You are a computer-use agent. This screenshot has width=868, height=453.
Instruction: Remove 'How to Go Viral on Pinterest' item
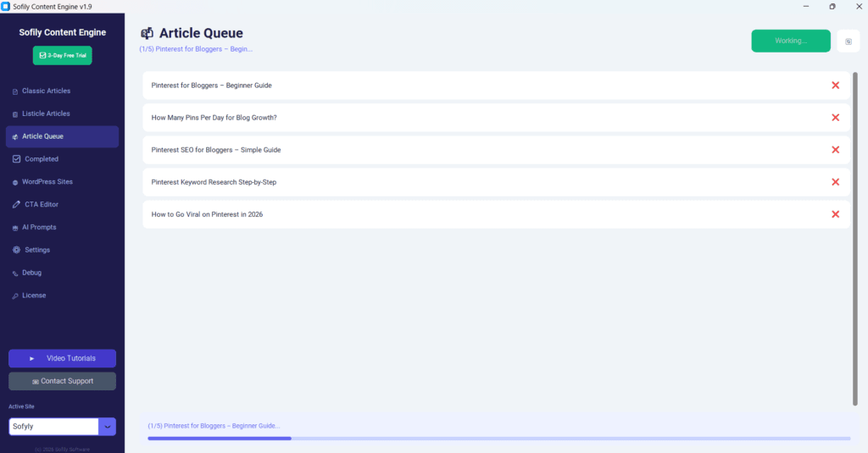[835, 214]
